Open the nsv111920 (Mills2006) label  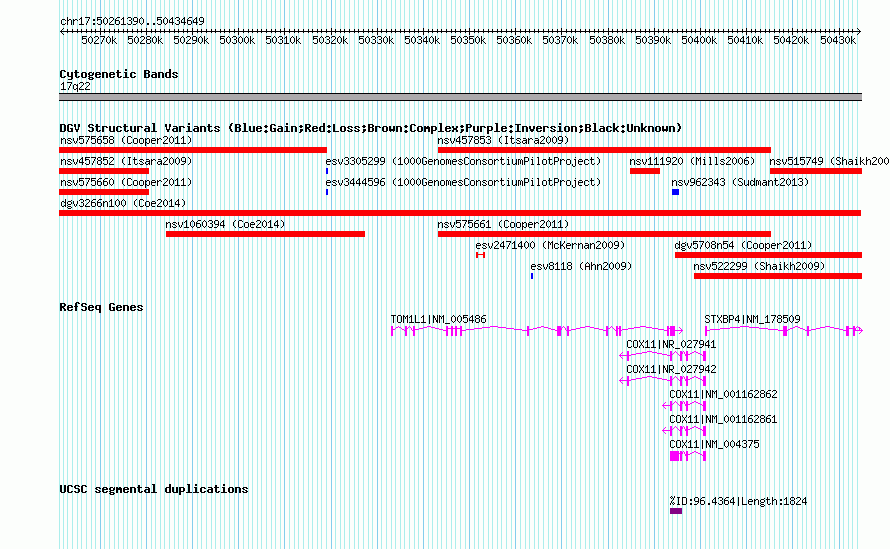[x=692, y=161]
